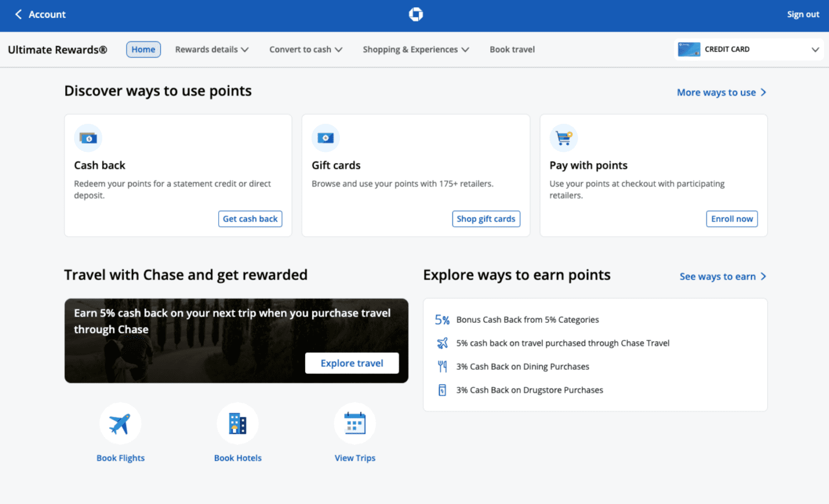Expand the Convert to cash menu
The image size is (829, 504).
point(306,49)
